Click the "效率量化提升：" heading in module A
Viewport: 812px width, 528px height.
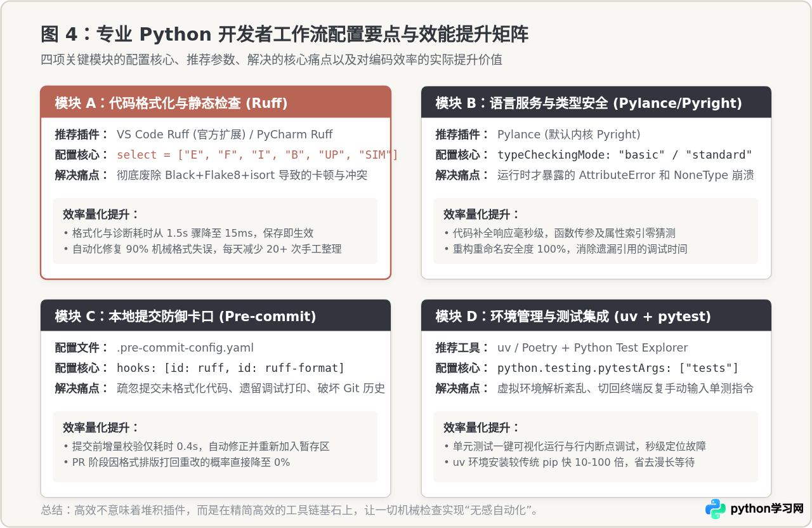click(x=101, y=214)
